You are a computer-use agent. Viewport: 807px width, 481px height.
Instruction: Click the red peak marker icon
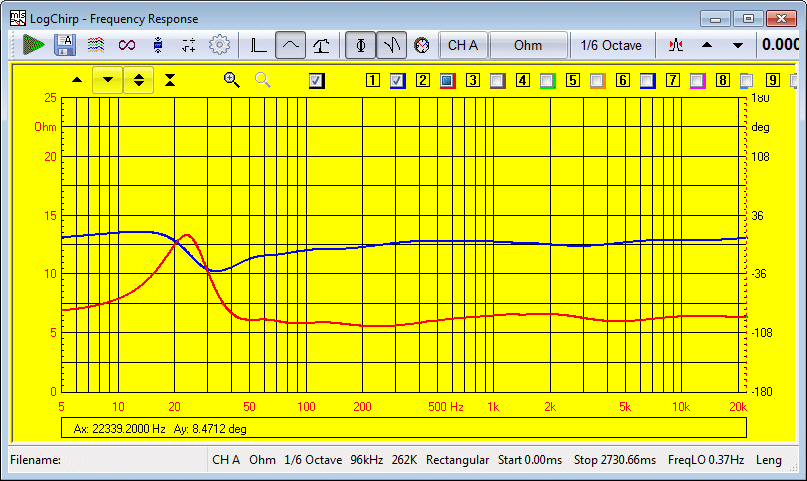click(x=676, y=45)
